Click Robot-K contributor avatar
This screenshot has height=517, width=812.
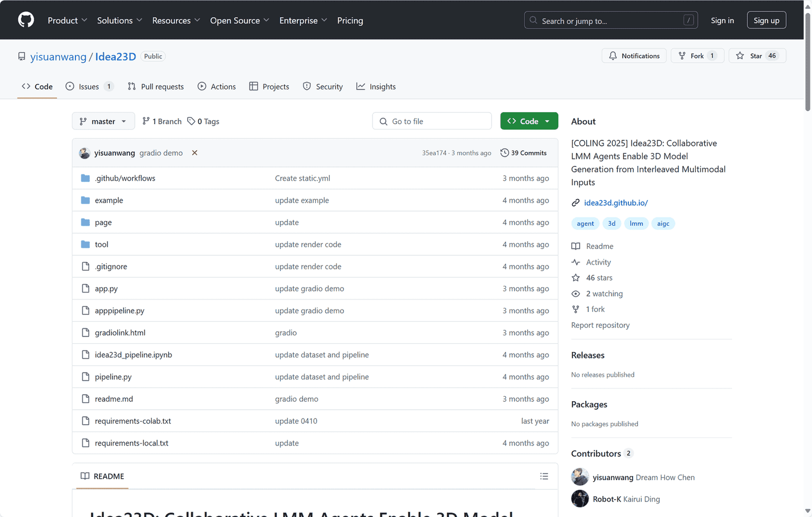580,499
